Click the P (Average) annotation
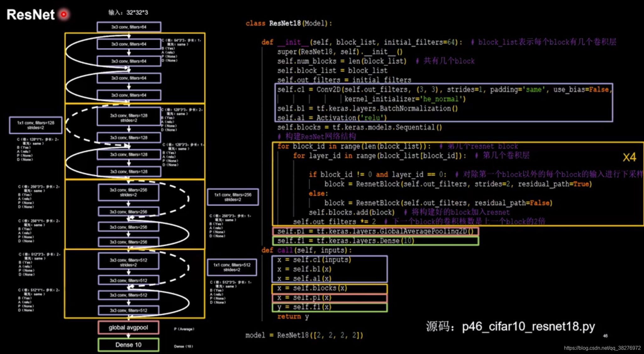644x354 pixels. coord(184,329)
